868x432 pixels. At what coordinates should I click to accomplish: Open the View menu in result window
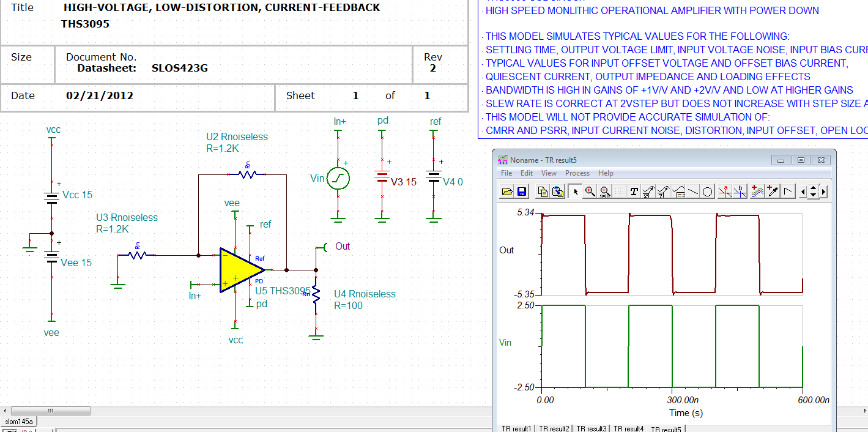tap(549, 173)
